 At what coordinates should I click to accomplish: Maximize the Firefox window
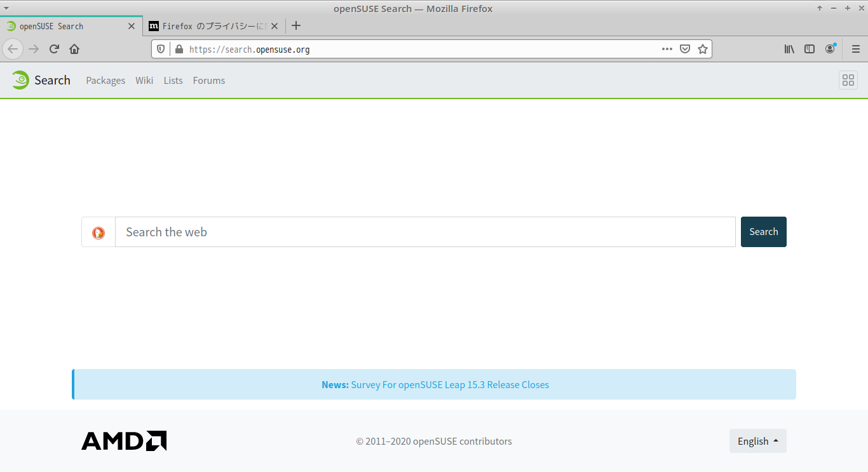click(x=848, y=8)
